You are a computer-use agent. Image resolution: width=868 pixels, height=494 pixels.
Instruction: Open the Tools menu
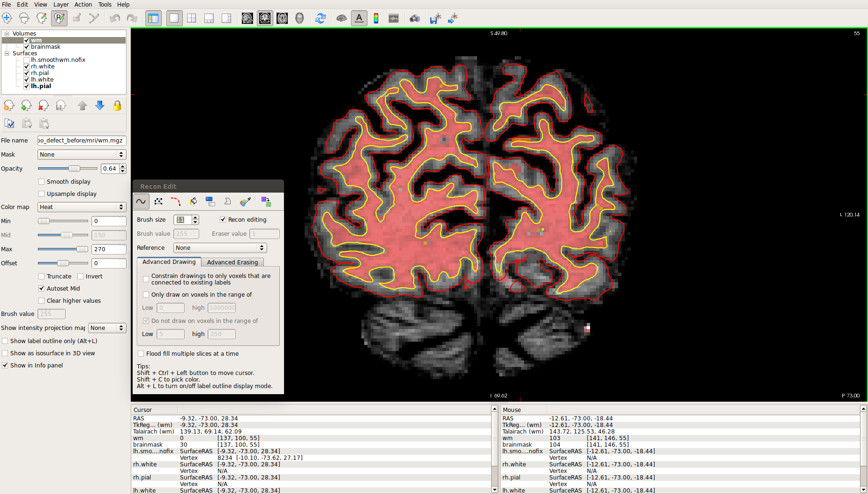pos(105,4)
